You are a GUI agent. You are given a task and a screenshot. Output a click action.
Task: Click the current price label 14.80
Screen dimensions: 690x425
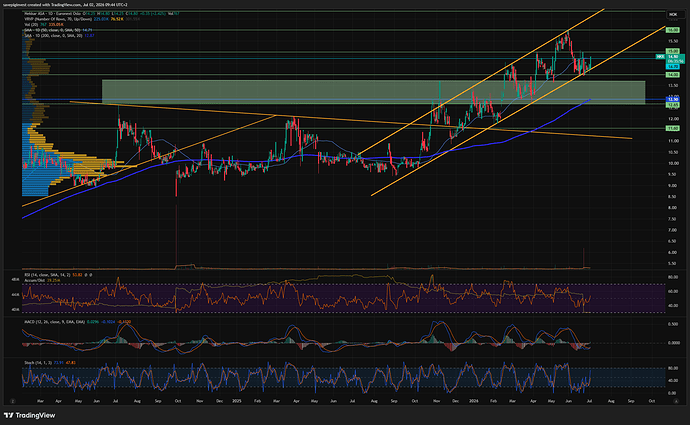(x=675, y=59)
